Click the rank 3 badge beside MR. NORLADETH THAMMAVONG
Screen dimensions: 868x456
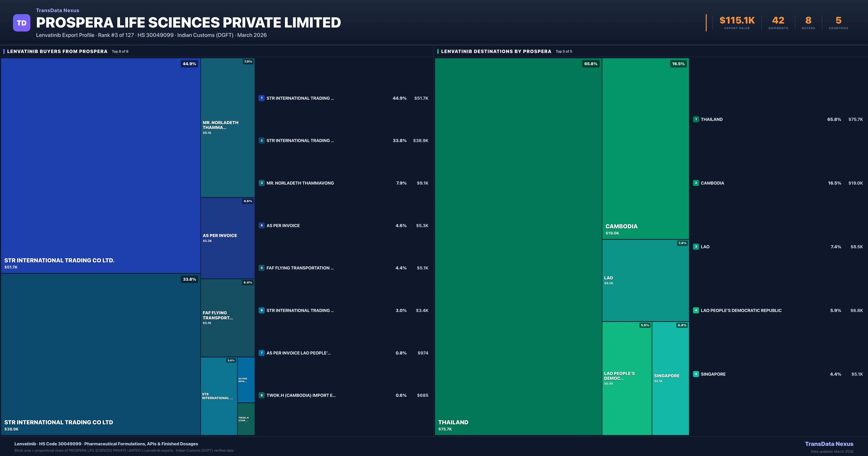click(x=262, y=183)
